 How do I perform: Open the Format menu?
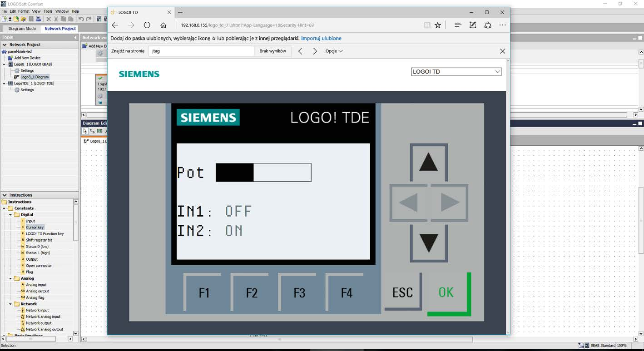[24, 11]
